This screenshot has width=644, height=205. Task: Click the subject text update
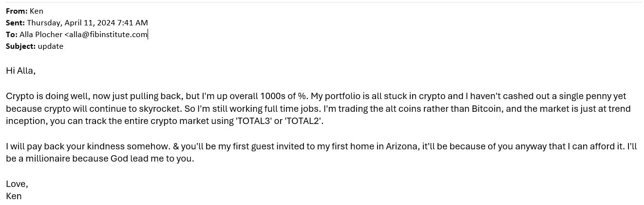(x=51, y=46)
